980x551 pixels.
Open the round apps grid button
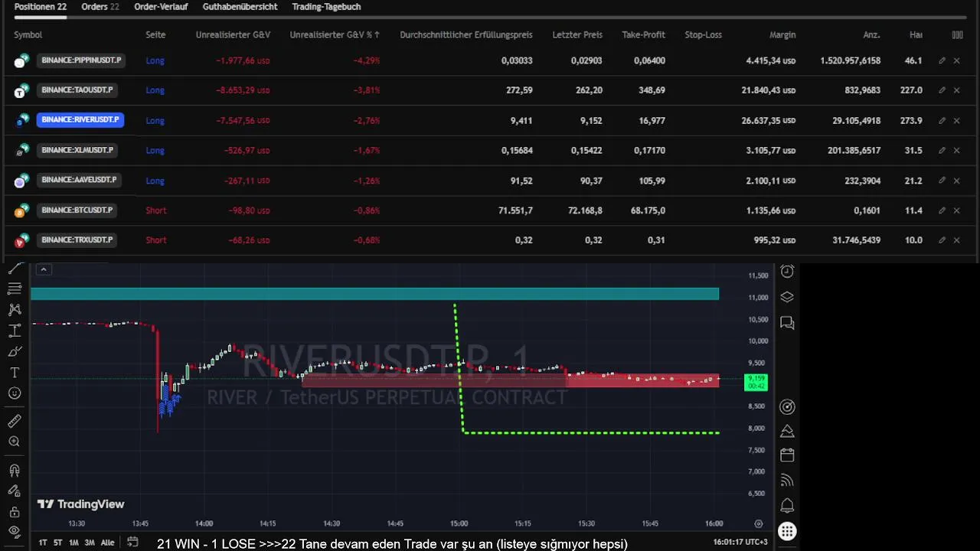coord(787,531)
